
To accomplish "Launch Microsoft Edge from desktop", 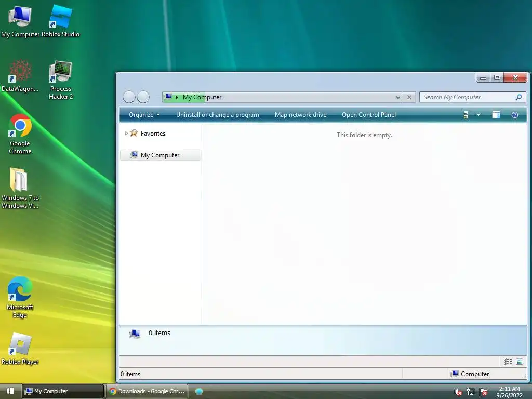I will pyautogui.click(x=20, y=298).
